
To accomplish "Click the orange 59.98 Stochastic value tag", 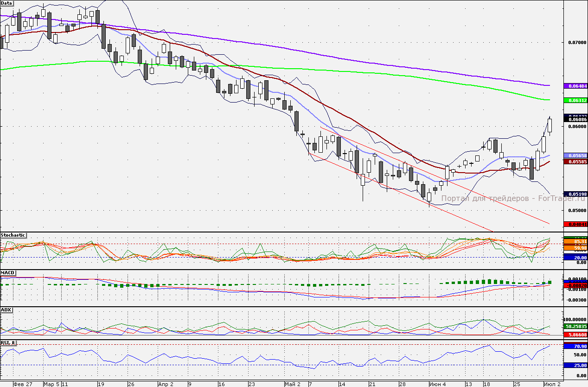I will point(575,249).
